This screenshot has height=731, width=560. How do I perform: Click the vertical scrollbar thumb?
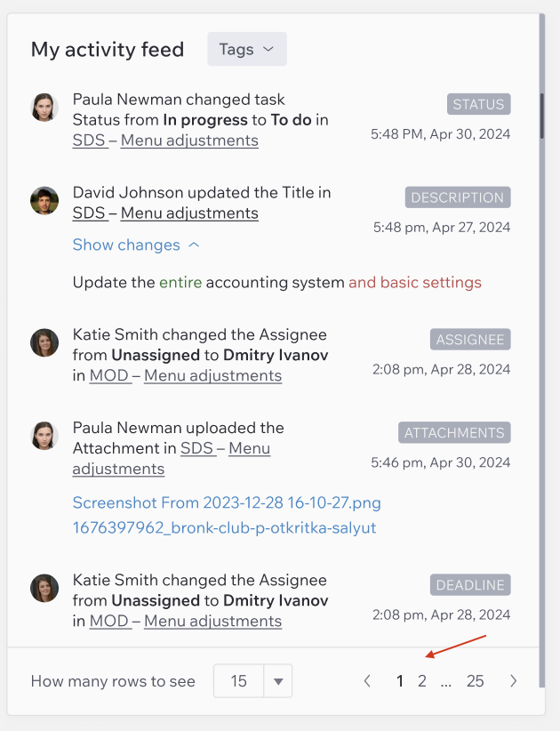(x=541, y=116)
